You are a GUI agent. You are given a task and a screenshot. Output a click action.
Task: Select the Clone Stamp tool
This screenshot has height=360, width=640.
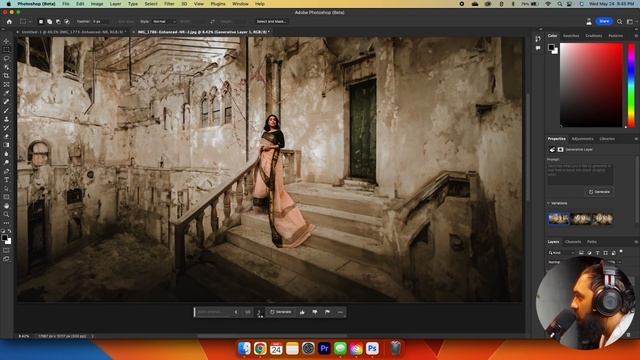pyautogui.click(x=6, y=119)
